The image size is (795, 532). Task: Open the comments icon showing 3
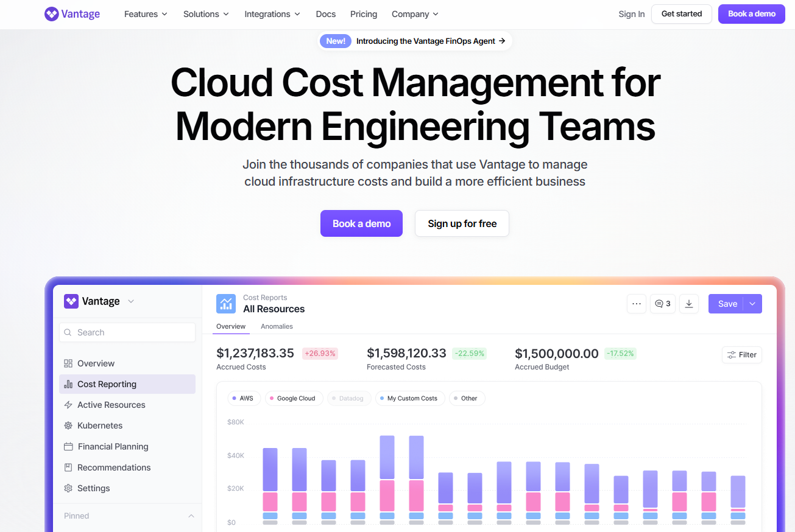662,304
